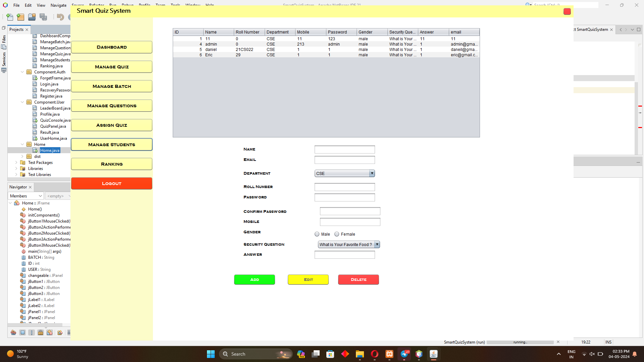The height and width of the screenshot is (362, 644).
Task: Toggle Show Fields square icon in Navigator
Action: tap(22, 333)
